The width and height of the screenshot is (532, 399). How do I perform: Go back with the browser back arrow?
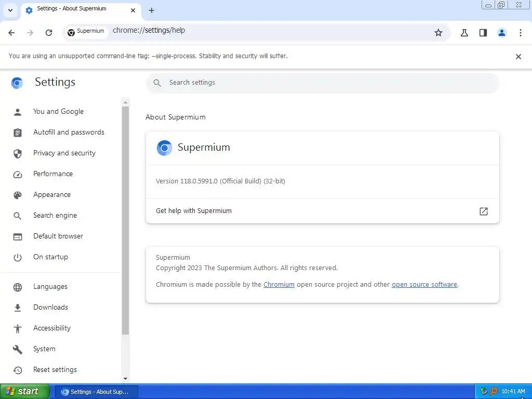[11, 33]
